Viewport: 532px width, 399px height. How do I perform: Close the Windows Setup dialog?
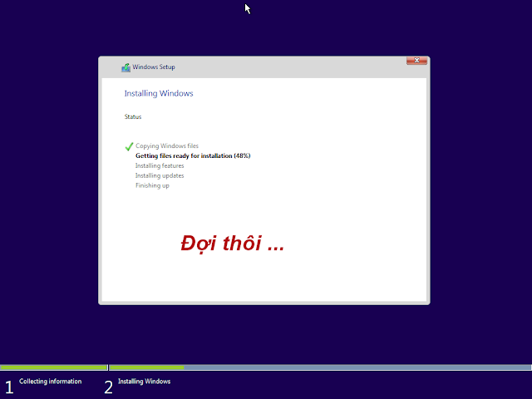[416, 61]
